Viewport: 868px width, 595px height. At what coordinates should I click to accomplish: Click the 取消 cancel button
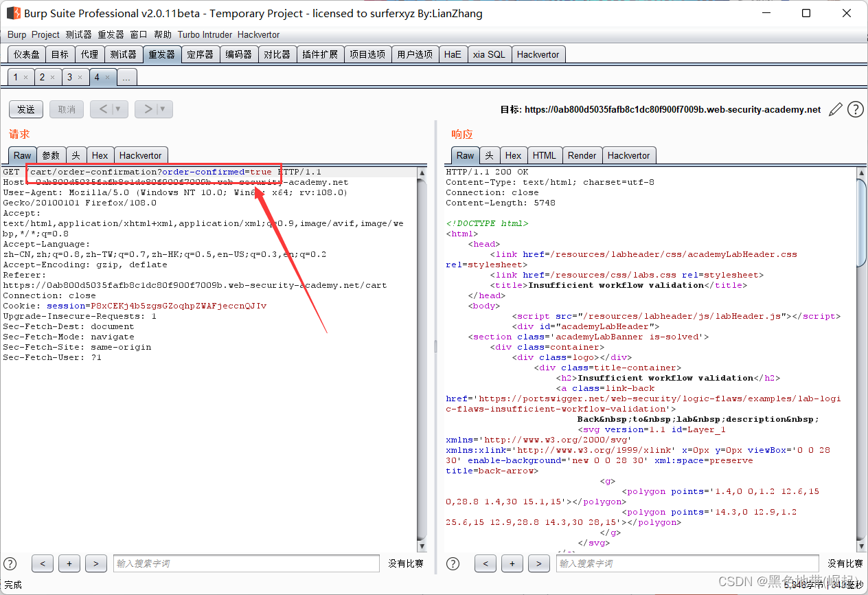coord(67,109)
